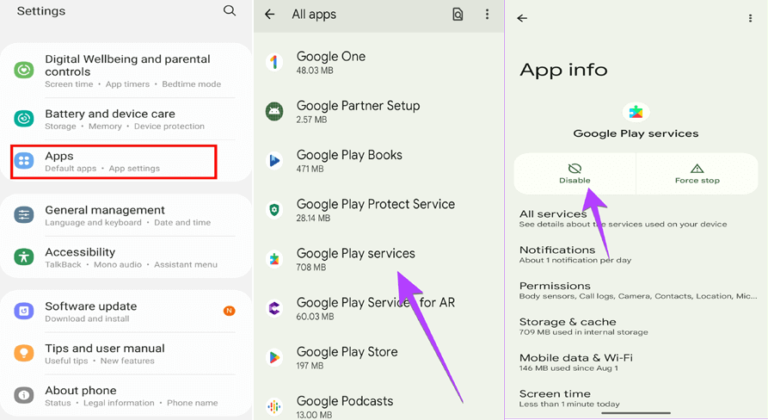Tap the Google One app icon
Image resolution: width=768 pixels, height=420 pixels.
click(274, 62)
